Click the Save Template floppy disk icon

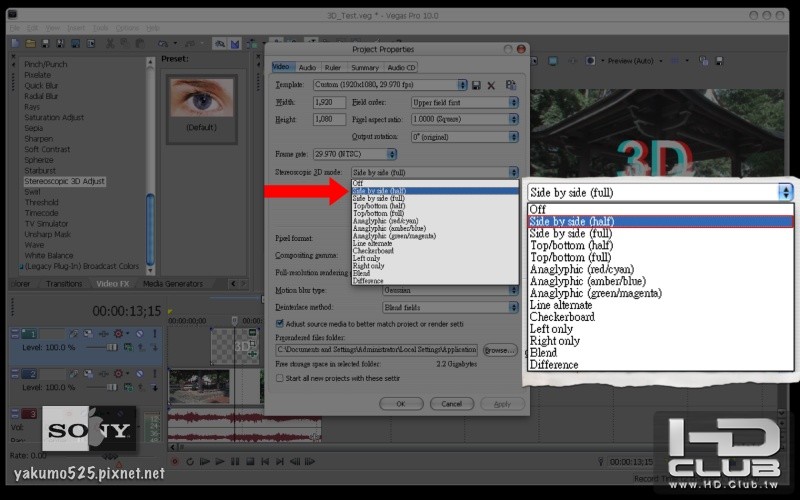(476, 86)
